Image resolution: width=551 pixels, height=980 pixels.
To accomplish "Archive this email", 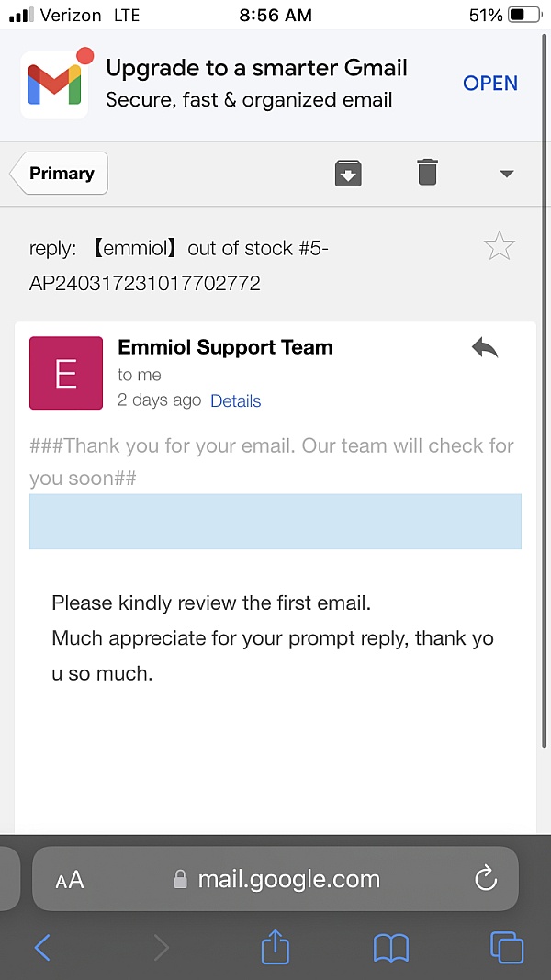I will 348,173.
